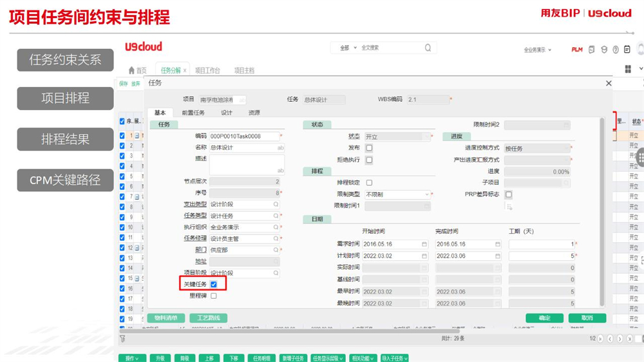Open the PLM icon in the header
This screenshot has height=362, width=644.
(576, 50)
